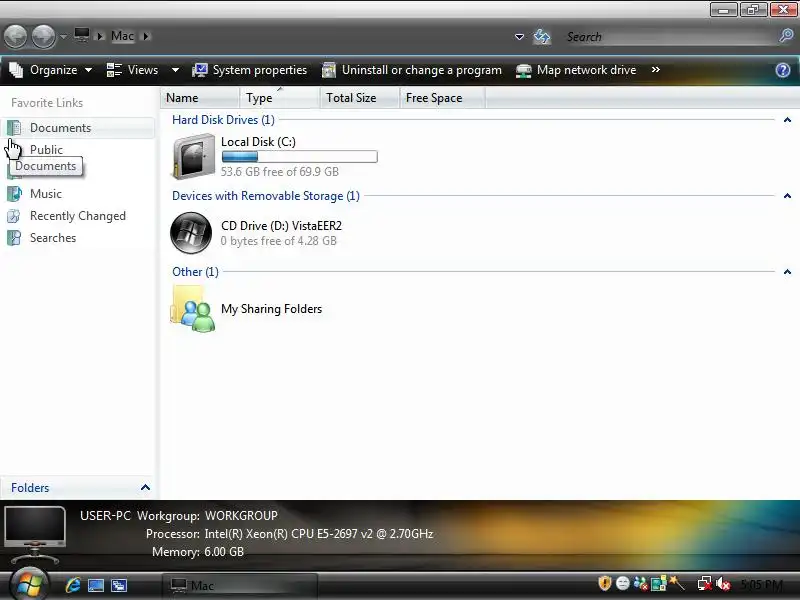
Task: Choose Uninstall or change a program
Action: click(412, 70)
